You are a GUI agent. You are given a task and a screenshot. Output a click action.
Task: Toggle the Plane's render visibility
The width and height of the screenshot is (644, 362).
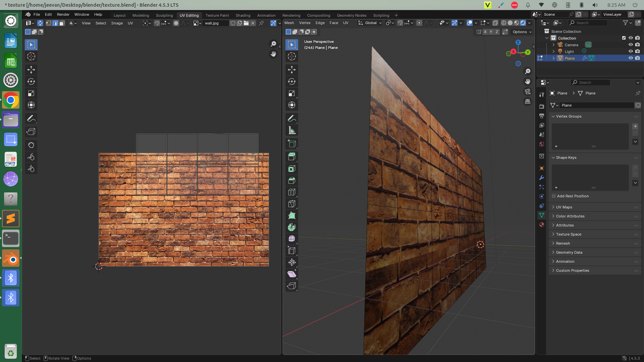pyautogui.click(x=638, y=58)
